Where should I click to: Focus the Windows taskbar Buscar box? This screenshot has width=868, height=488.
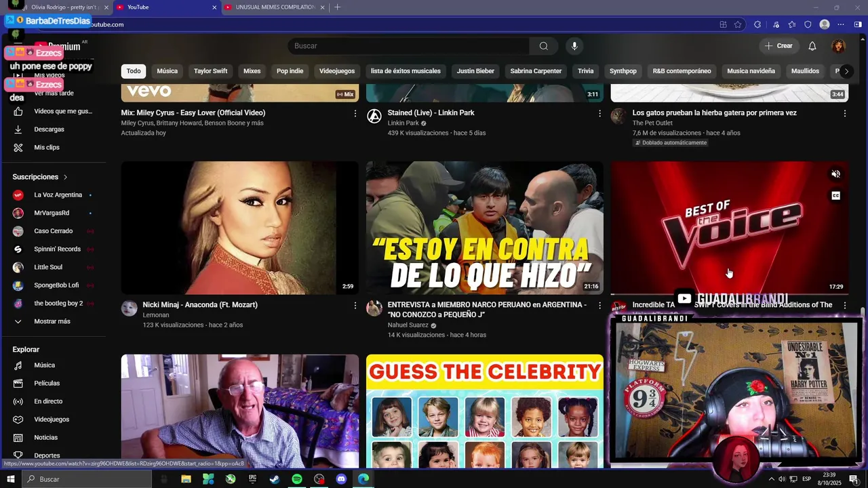[86, 479]
